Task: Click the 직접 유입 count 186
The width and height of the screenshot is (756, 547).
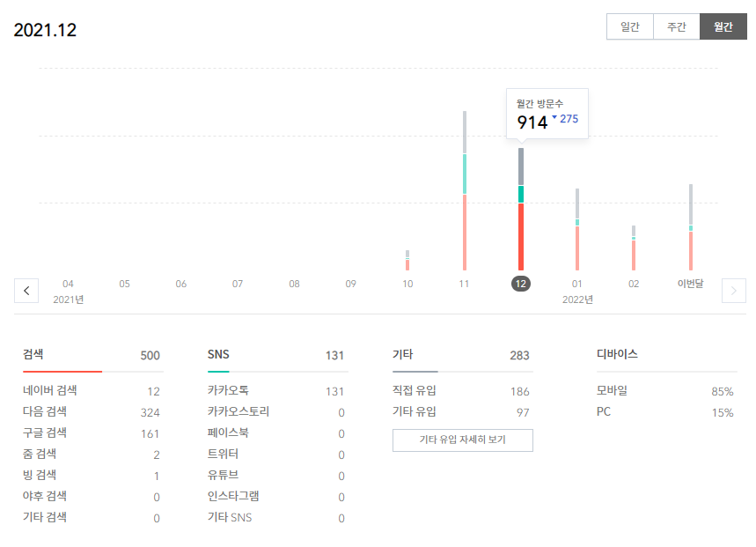Action: click(520, 391)
